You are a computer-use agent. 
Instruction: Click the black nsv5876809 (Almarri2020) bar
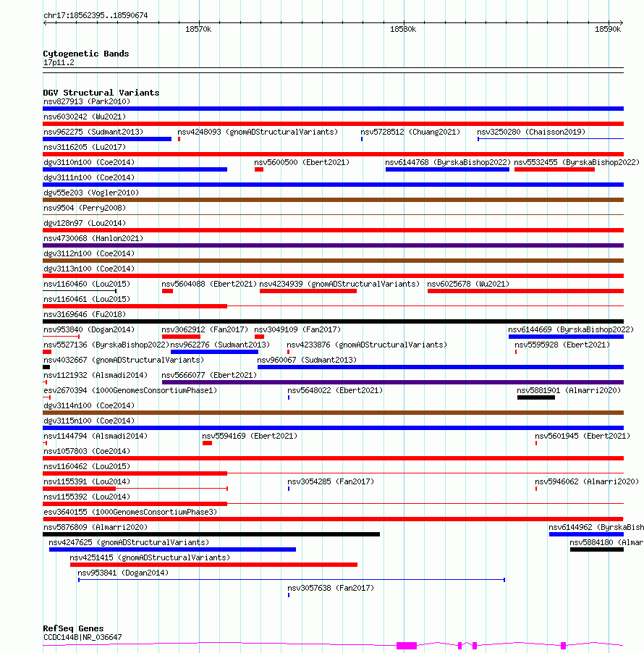point(211,534)
